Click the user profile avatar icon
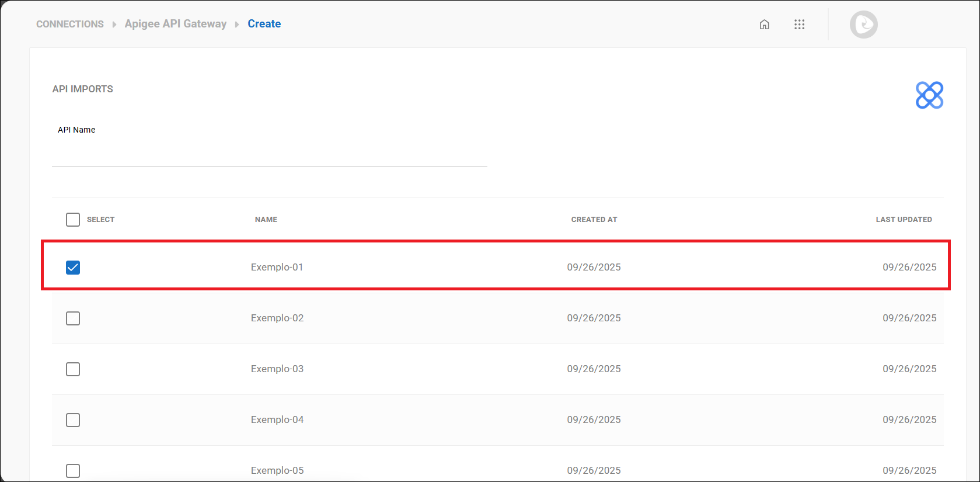The image size is (980, 482). (x=863, y=25)
